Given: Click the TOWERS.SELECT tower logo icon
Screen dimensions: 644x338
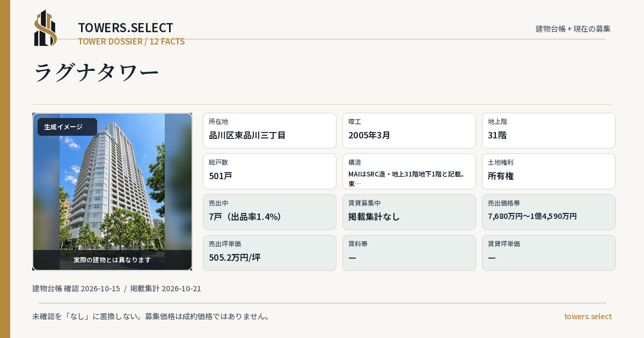Looking at the screenshot, I should pyautogui.click(x=46, y=28).
